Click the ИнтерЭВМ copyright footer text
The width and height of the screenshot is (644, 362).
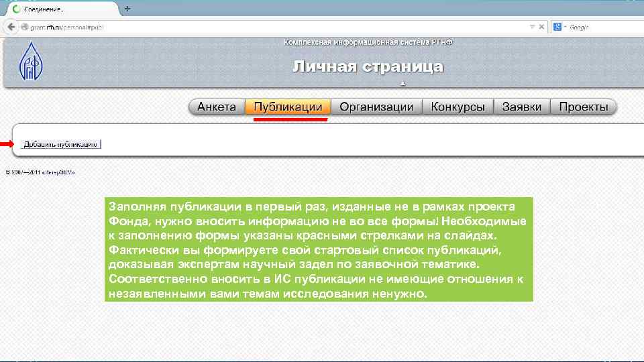(x=40, y=172)
